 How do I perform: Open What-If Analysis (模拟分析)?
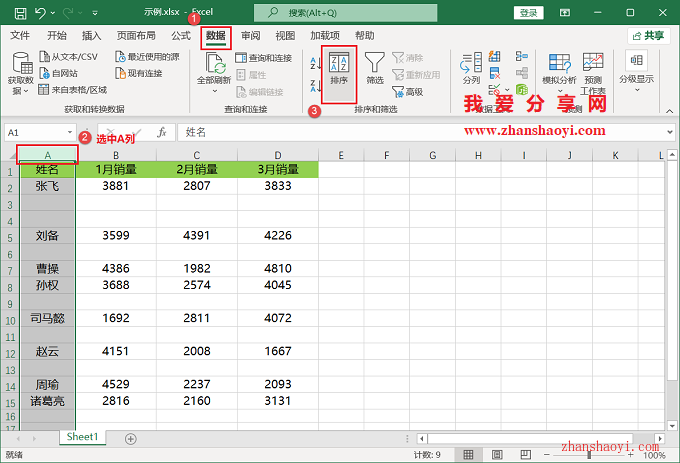[x=559, y=72]
